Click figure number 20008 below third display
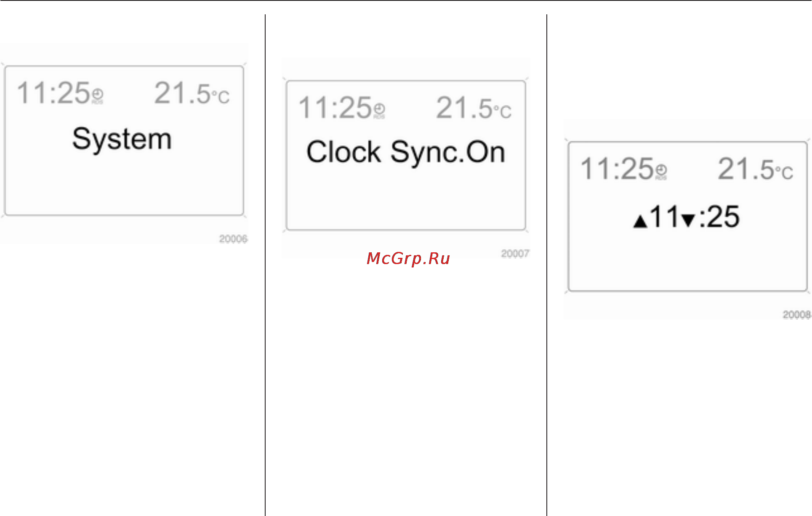 pos(797,315)
